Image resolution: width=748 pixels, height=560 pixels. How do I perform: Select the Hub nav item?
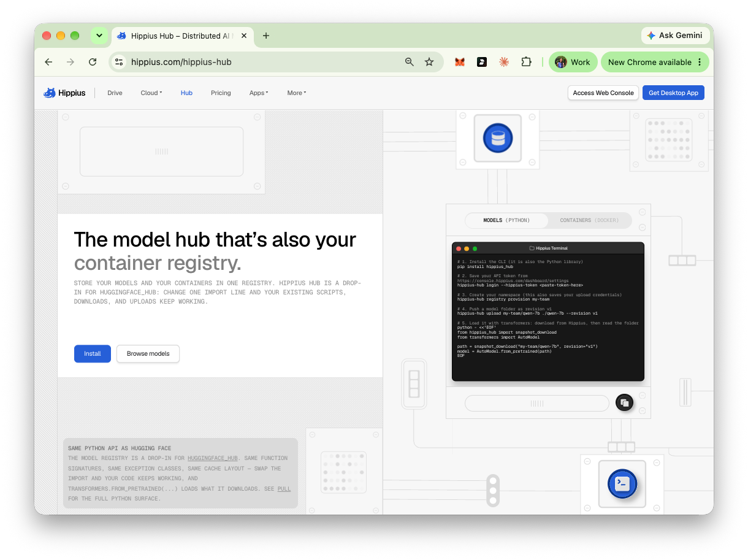186,93
